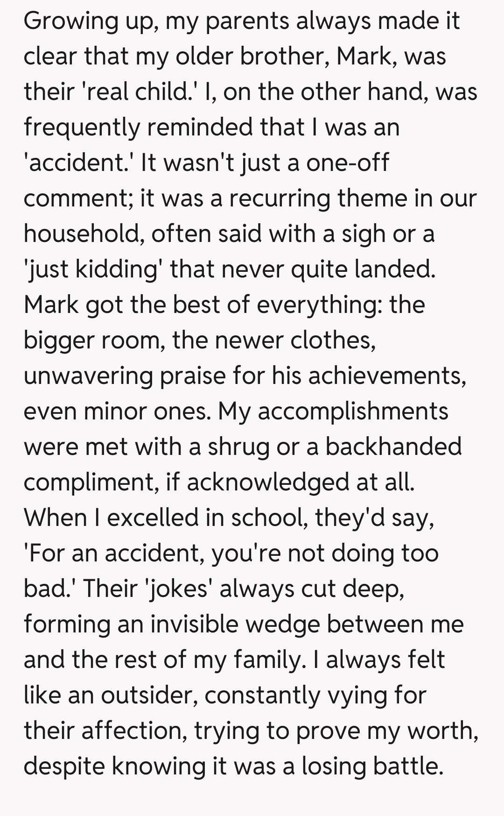Tap the quoted phrase "just kidding"
Screen dimensions: 504x816
[91, 270]
